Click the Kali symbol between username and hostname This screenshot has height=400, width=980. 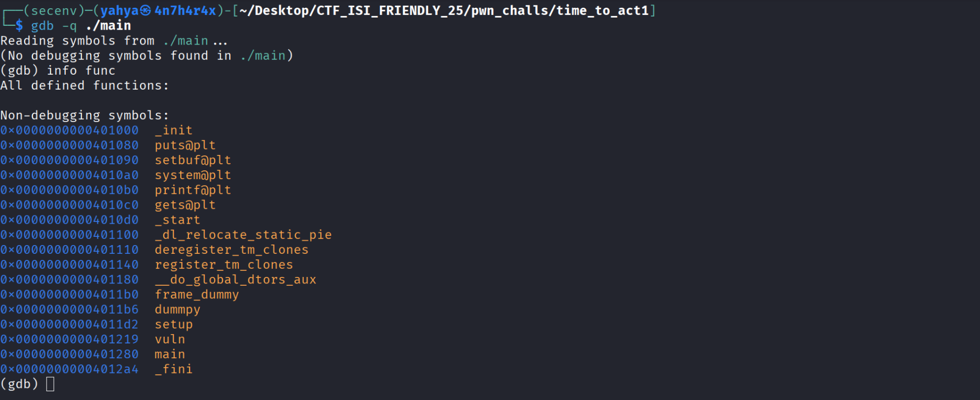point(146,10)
